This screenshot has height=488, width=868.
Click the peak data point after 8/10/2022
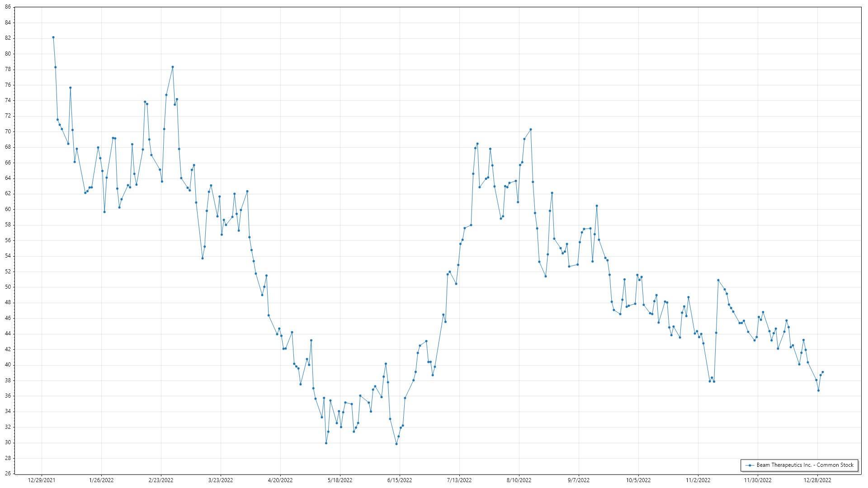tap(531, 130)
